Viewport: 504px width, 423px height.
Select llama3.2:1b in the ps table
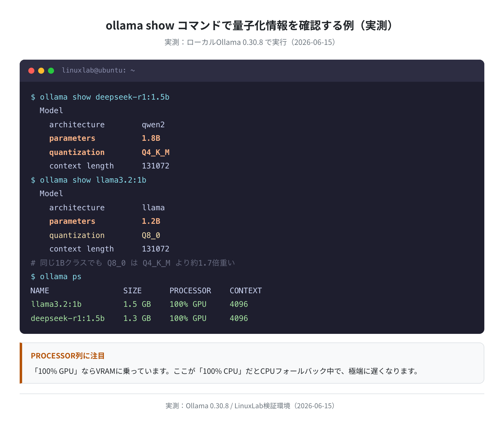(x=56, y=304)
